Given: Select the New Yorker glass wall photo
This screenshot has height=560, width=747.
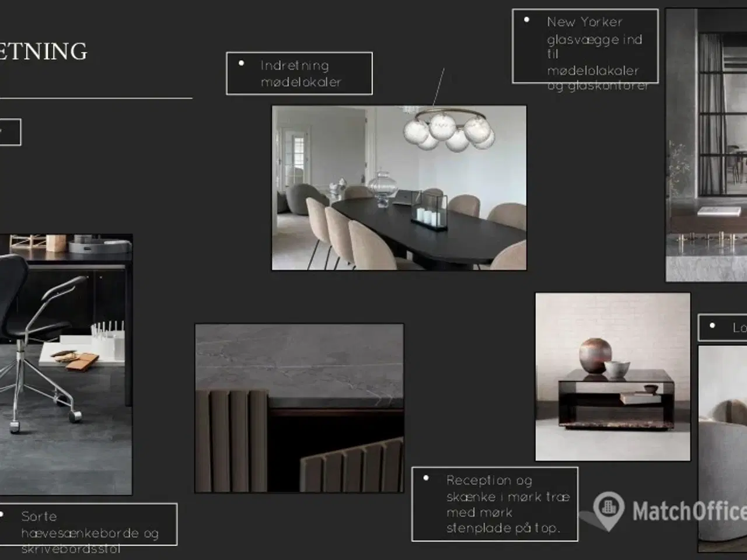Looking at the screenshot, I should tap(706, 145).
